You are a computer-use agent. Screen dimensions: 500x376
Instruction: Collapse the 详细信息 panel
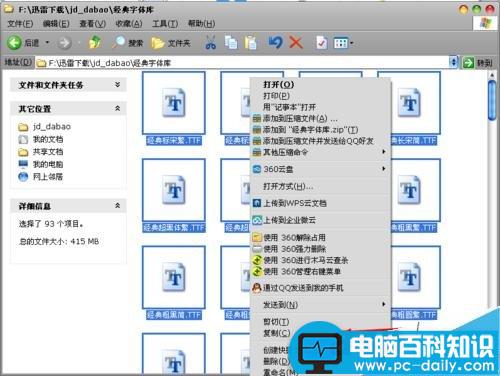117,206
